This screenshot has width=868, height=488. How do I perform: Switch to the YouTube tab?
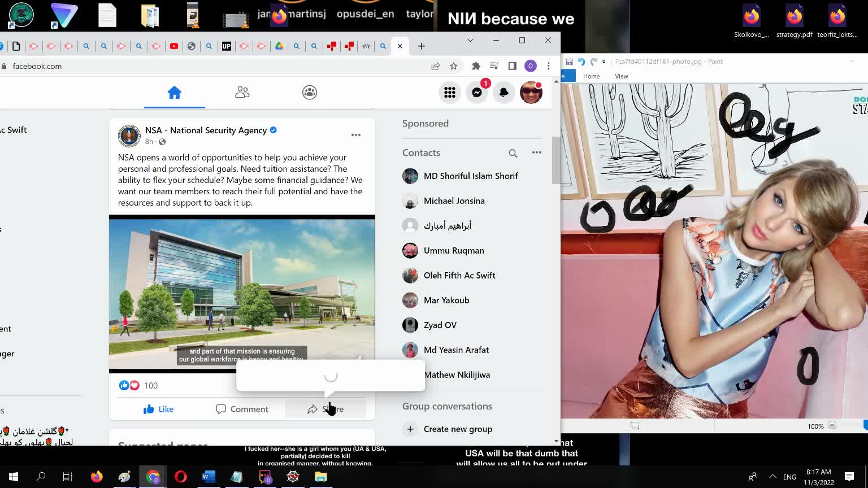(174, 46)
